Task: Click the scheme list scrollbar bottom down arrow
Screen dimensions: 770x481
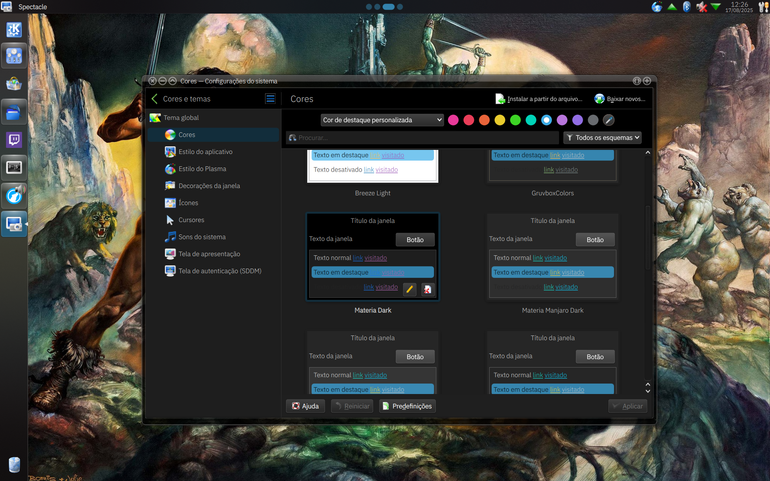Action: tap(648, 391)
